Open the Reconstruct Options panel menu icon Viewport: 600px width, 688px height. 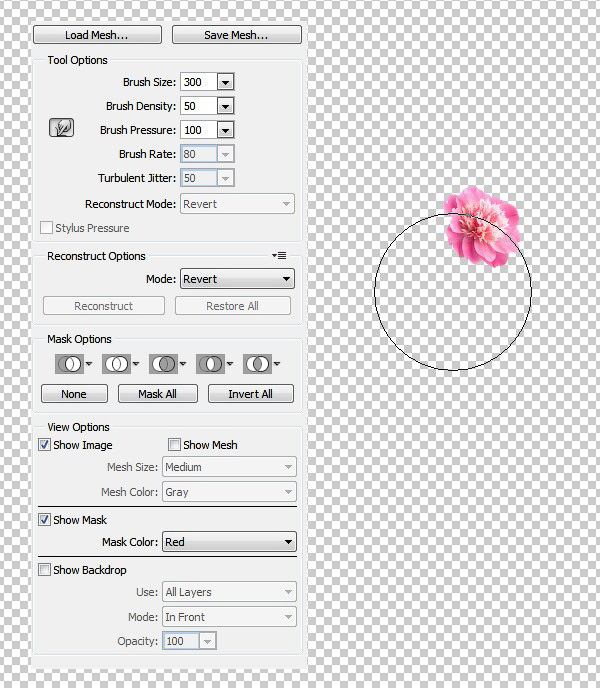point(279,255)
